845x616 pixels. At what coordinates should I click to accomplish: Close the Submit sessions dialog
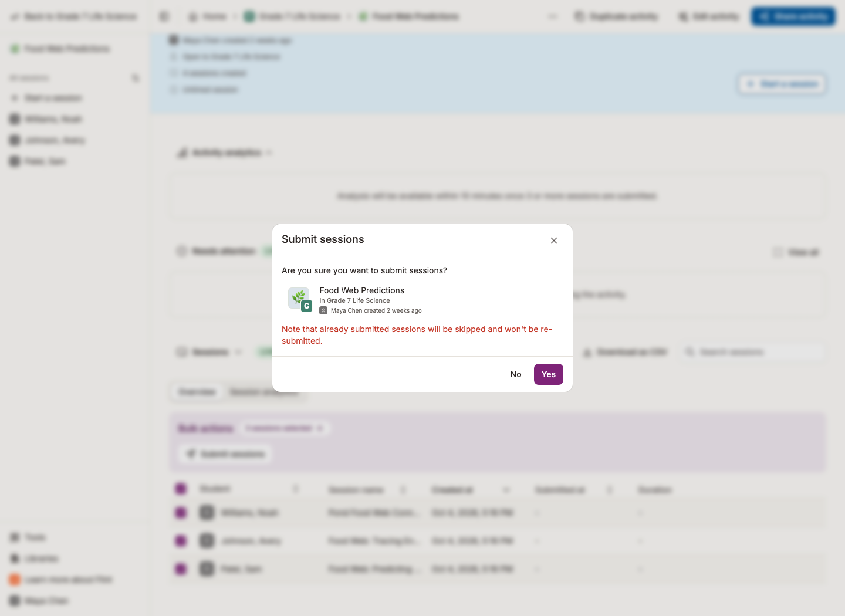pyautogui.click(x=554, y=241)
